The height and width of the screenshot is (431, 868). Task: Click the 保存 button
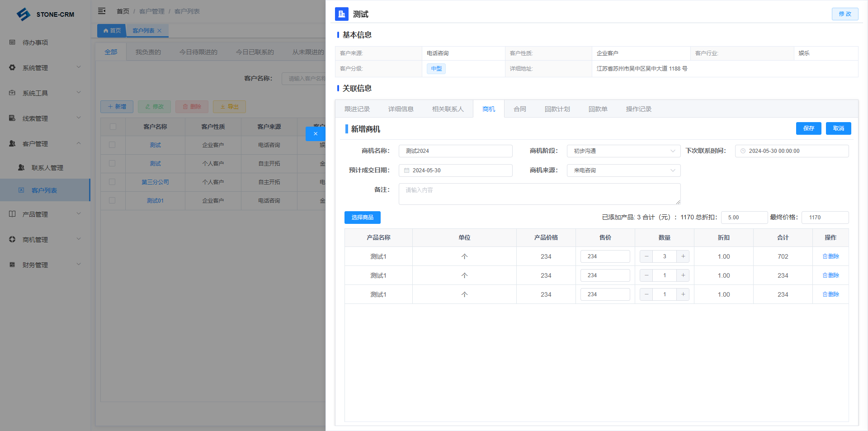(808, 128)
